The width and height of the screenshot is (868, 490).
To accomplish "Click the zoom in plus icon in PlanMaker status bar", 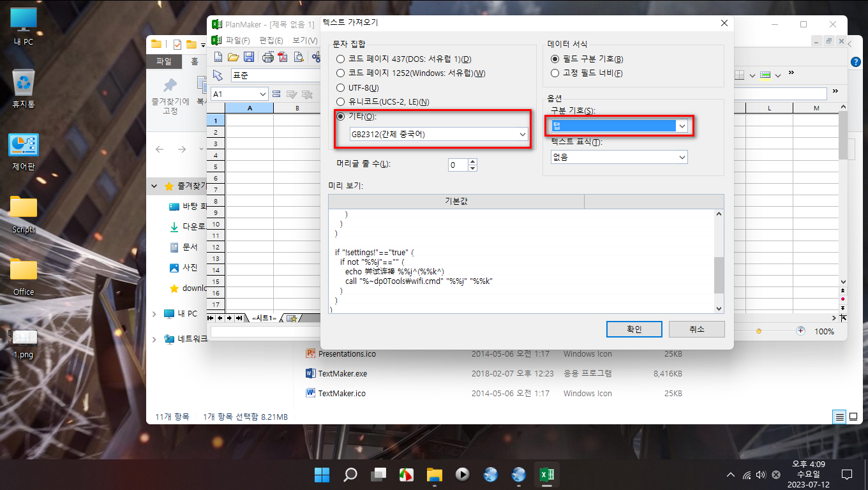I will pyautogui.click(x=800, y=331).
